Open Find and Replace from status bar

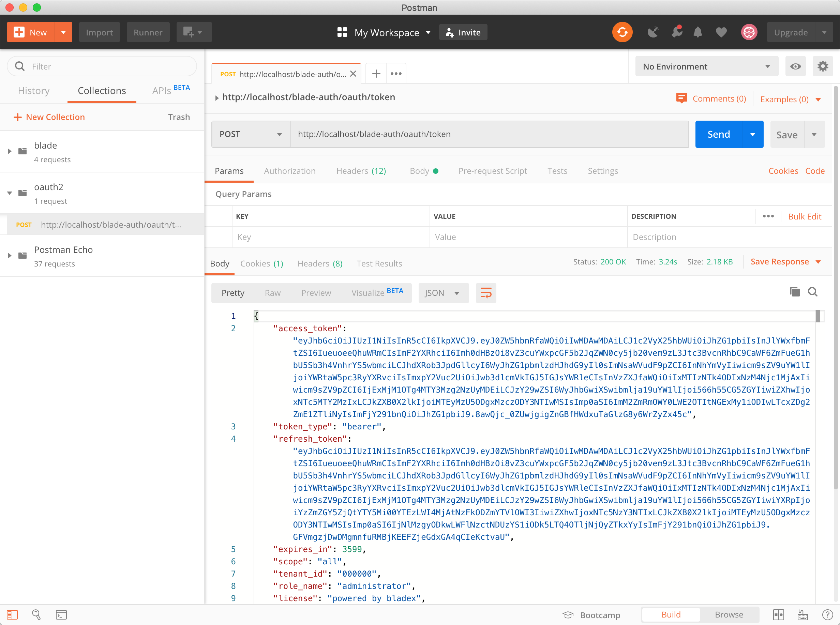pos(36,614)
